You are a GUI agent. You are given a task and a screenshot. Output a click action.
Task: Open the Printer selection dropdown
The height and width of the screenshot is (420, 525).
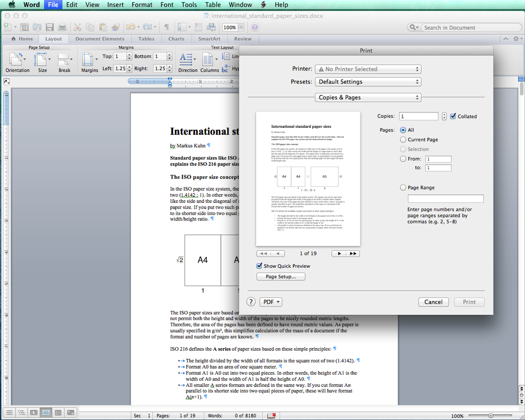tap(368, 69)
